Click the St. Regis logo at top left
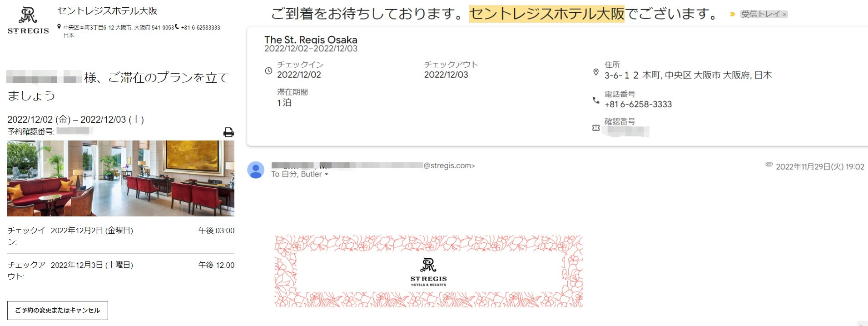 [28, 21]
